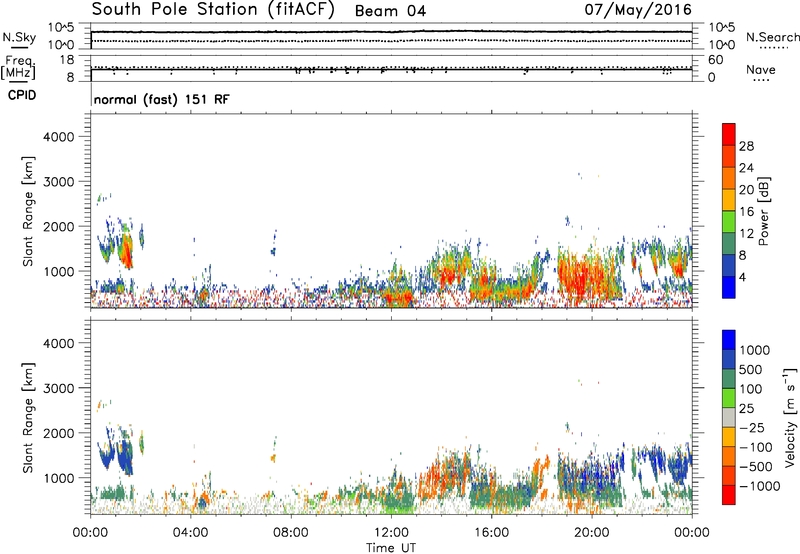Pick the top red segment of the power colorbar
Viewport: 800px width, 554px height.
[x=729, y=134]
